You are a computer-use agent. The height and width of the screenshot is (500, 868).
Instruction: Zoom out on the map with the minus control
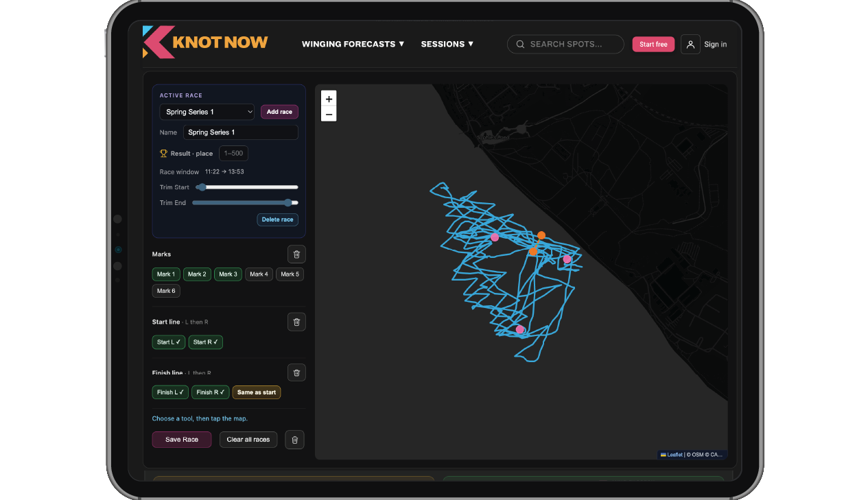coord(329,113)
